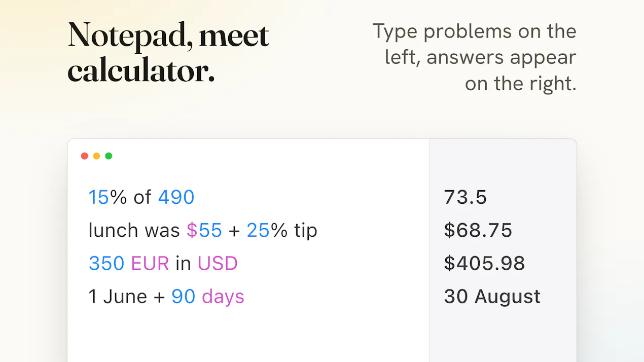The image size is (644, 362).
Task: Click empty line below the date expression
Action: click(248, 330)
